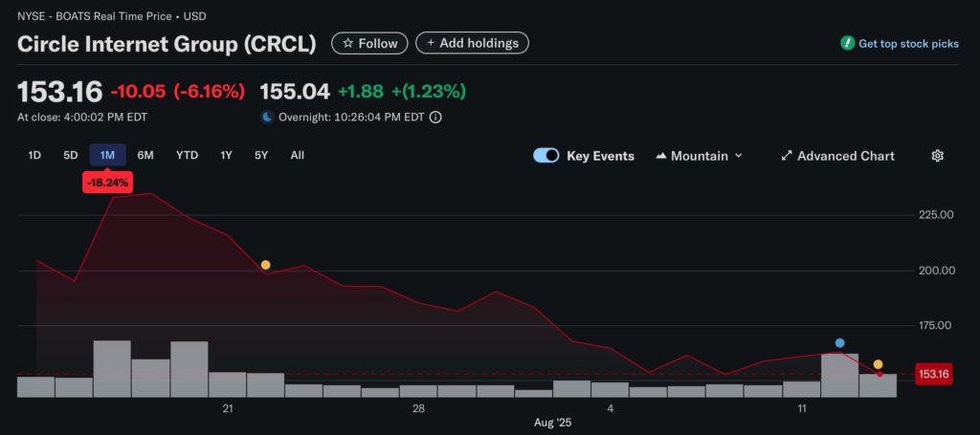Select the 6M time range
Viewport: 980px width, 435px height.
[145, 156]
